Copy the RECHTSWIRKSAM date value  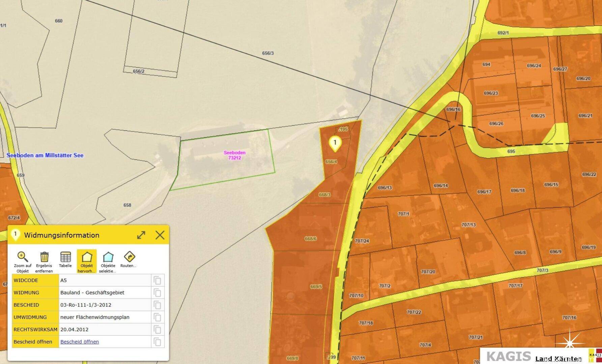[157, 330]
